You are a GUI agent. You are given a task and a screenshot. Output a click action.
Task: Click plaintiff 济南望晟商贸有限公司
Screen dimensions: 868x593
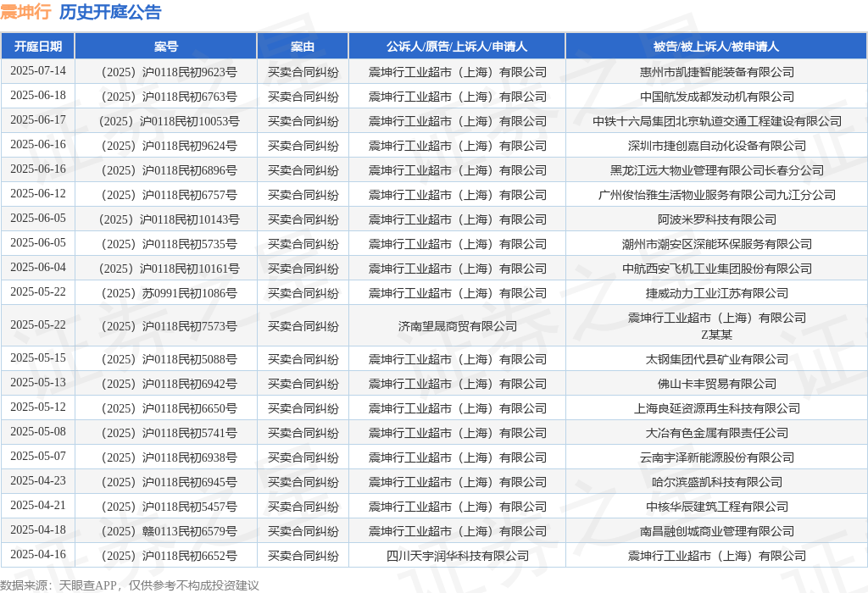pyautogui.click(x=457, y=326)
